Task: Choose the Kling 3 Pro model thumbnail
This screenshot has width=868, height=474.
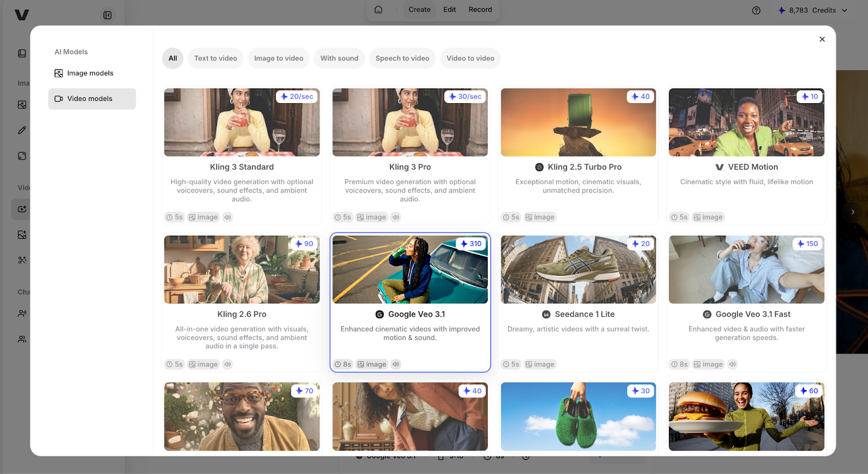Action: pyautogui.click(x=410, y=123)
